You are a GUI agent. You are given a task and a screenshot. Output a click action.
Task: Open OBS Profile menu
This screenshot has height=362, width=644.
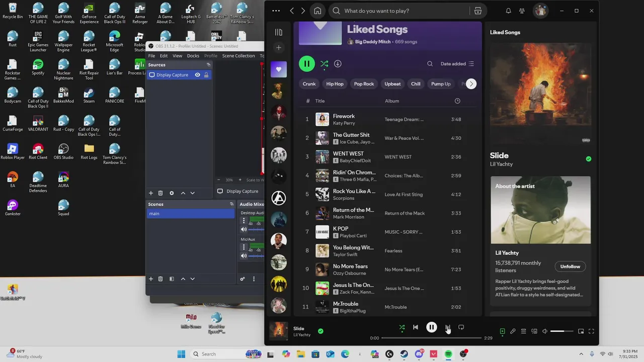[x=211, y=56]
